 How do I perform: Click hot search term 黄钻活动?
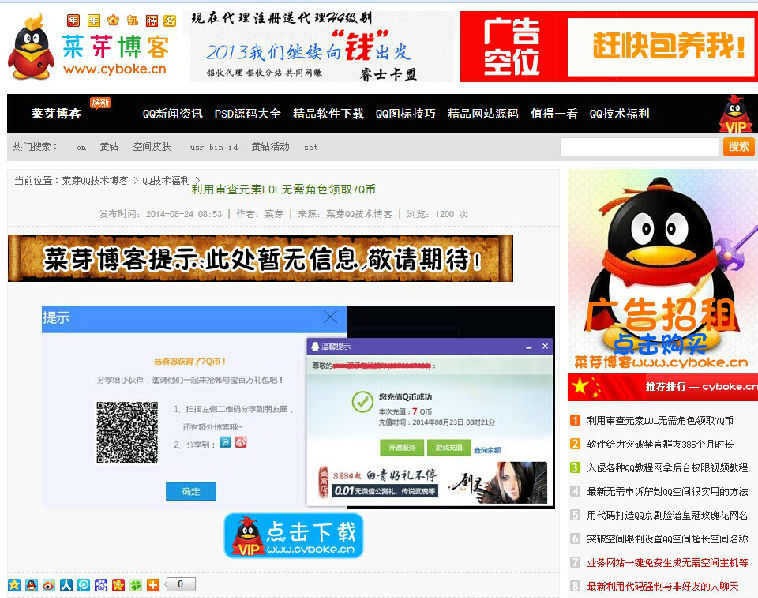270,146
